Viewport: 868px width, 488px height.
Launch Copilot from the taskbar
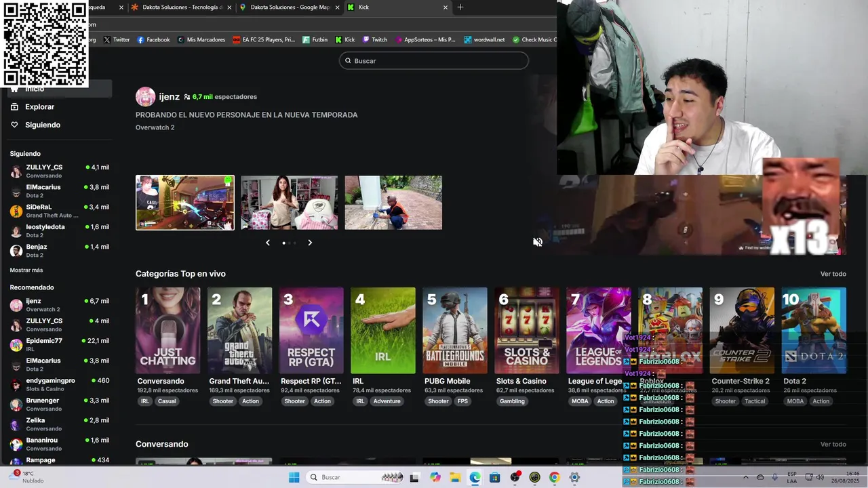(x=435, y=477)
